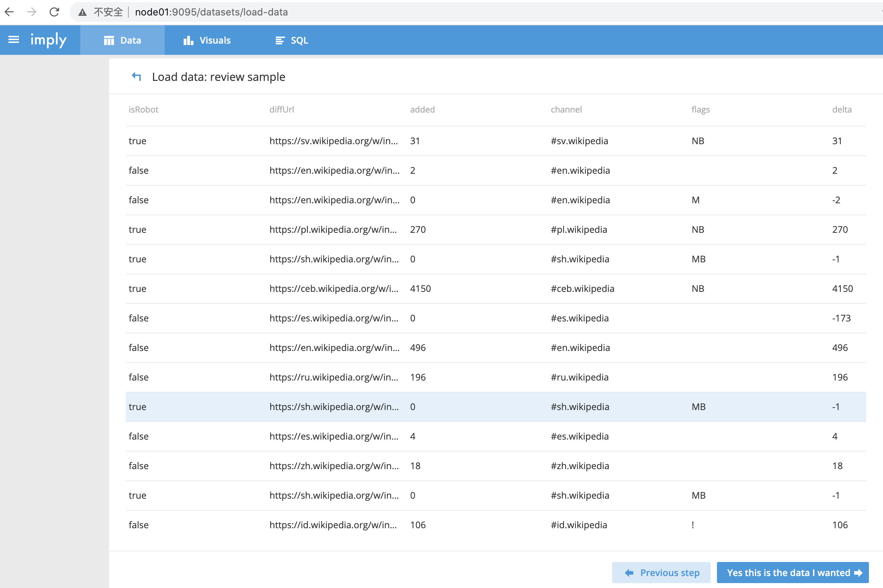
Task: Click the #ceb.wikipedia channel cell
Action: pos(582,289)
